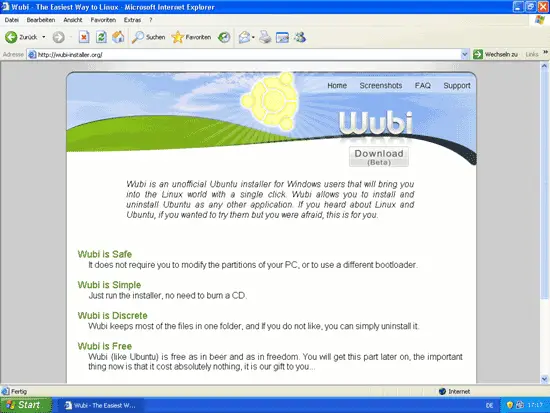The image size is (550, 413).
Task: Click the page icon in the status bar
Action: 5,391
